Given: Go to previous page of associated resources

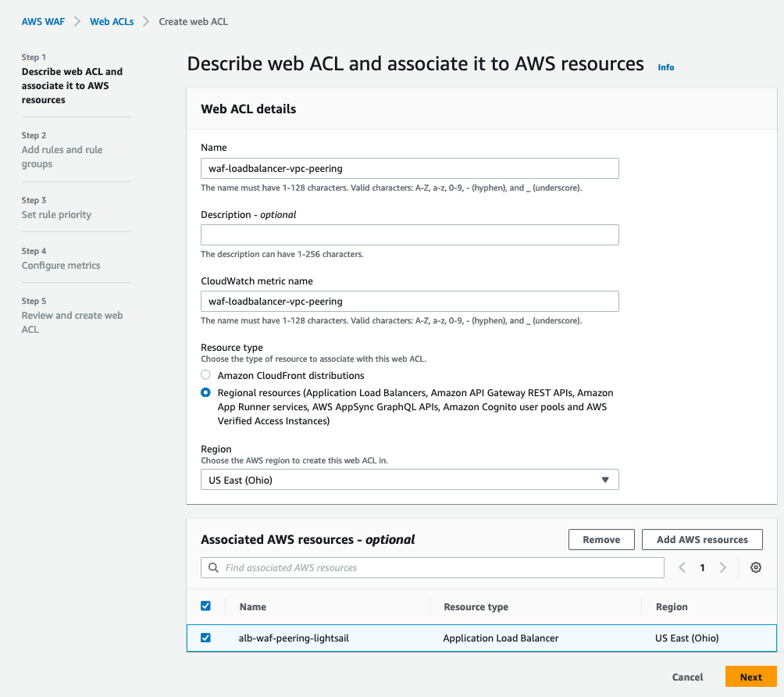Looking at the screenshot, I should pos(682,568).
